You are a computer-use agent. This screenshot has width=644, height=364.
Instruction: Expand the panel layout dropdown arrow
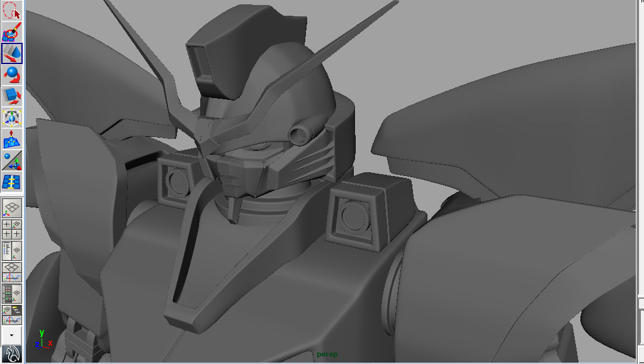(x=11, y=335)
